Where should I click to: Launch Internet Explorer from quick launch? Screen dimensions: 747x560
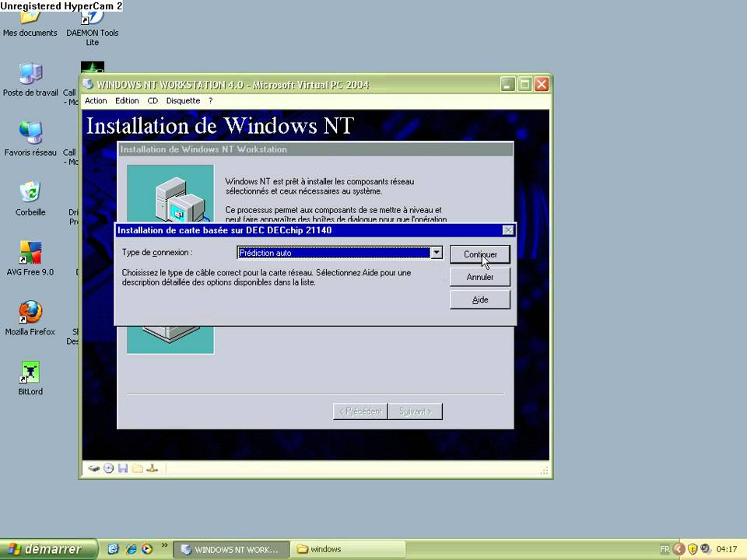point(131,549)
